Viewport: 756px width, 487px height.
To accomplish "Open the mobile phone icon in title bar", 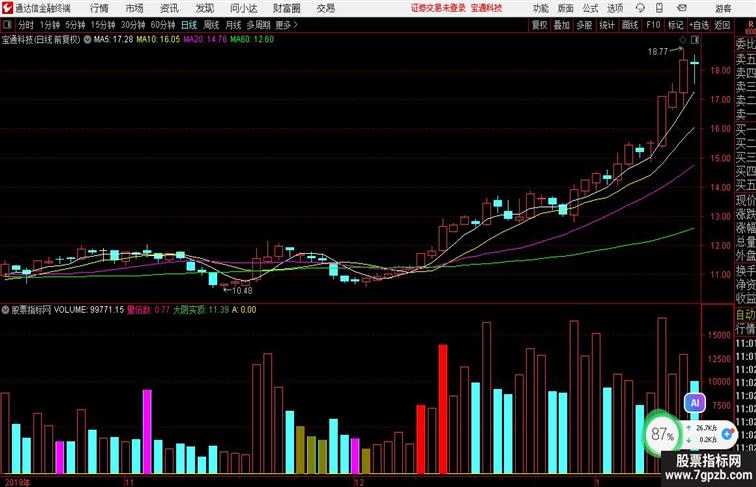I will click(x=659, y=8).
